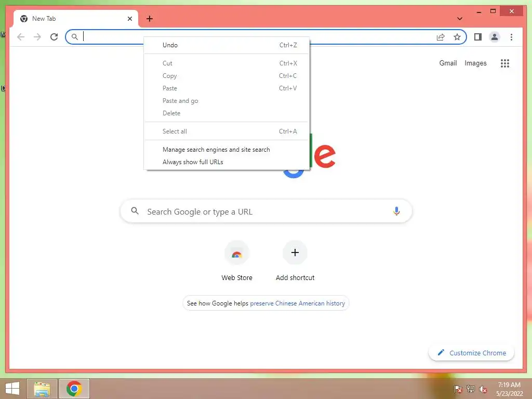Click the magnifier icon in address bar

tap(75, 37)
